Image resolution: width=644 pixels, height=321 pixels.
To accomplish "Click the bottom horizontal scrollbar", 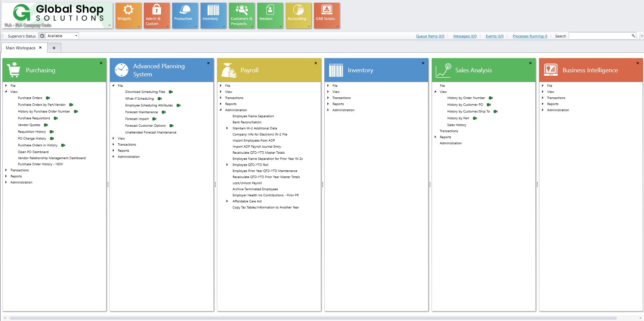I will [313, 318].
